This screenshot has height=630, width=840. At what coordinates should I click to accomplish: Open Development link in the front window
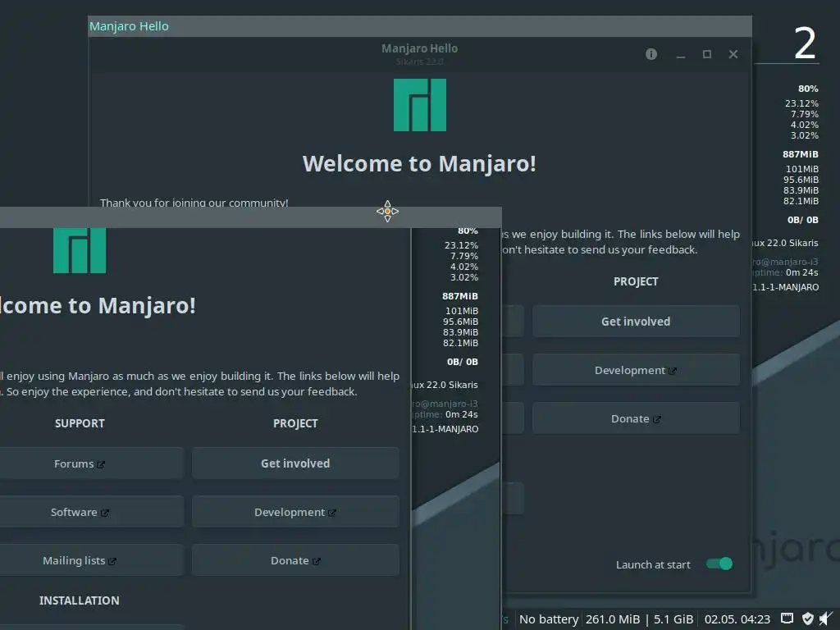pos(295,512)
